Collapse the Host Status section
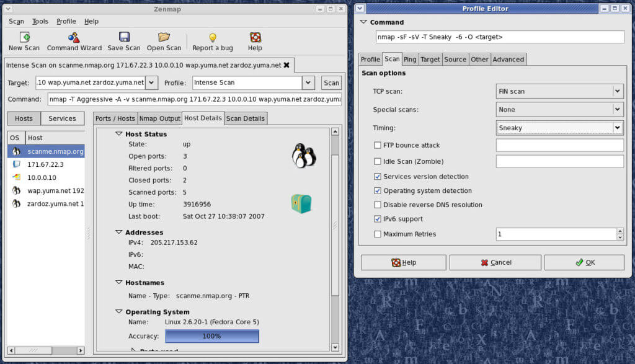Viewport: 635px width, 364px height. [118, 133]
